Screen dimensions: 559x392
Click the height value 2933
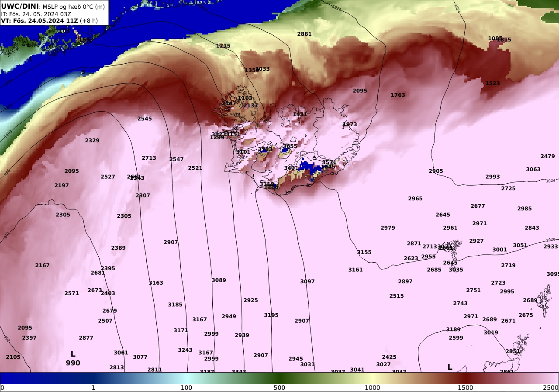click(x=551, y=247)
